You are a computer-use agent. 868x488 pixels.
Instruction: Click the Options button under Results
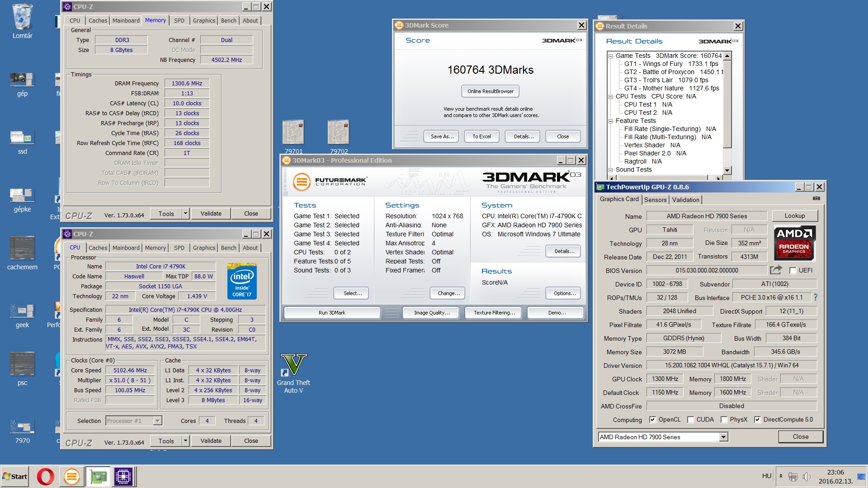tap(564, 293)
